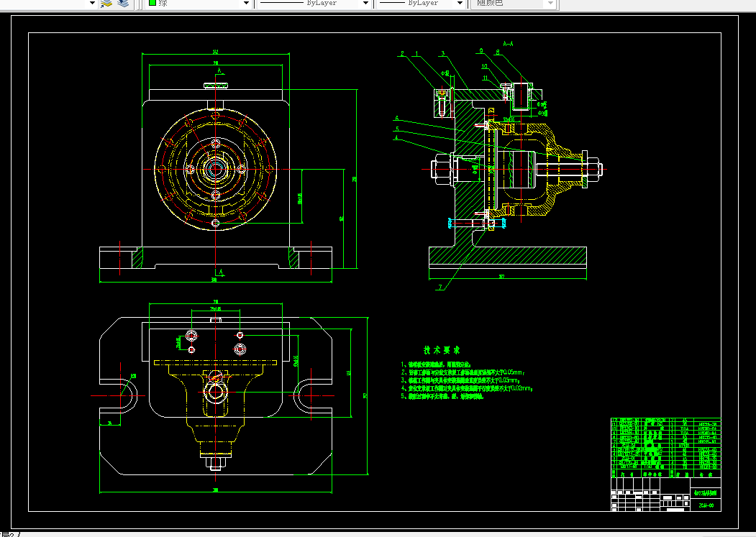The image size is (756, 537).
Task: Select the ZCM-00 drawing number text
Action: click(x=706, y=505)
